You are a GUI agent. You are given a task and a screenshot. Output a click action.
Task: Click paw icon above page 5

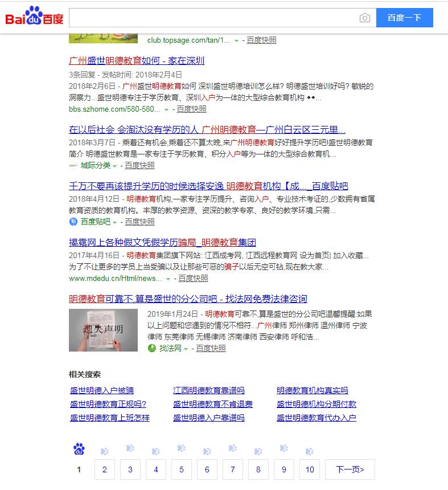(182, 448)
